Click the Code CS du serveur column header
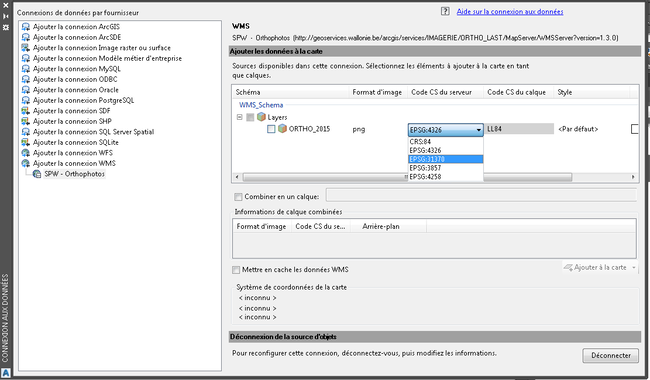The width and height of the screenshot is (650, 380). 446,92
